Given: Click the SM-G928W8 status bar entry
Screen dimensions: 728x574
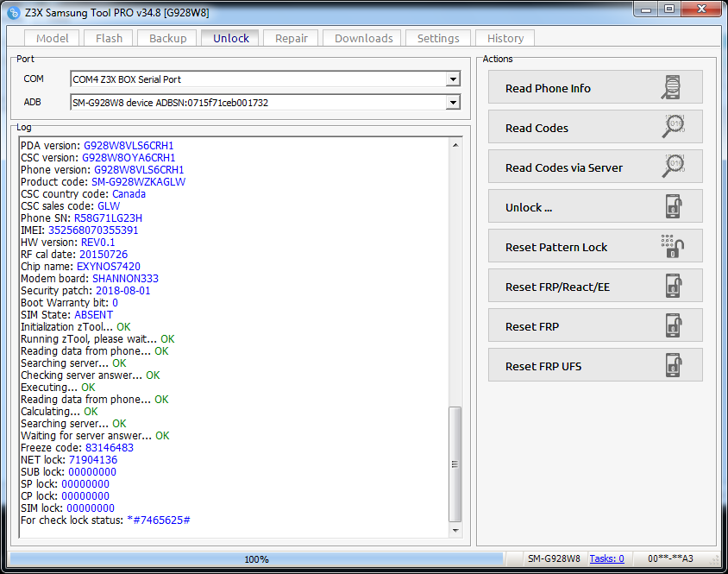Looking at the screenshot, I should (x=554, y=558).
